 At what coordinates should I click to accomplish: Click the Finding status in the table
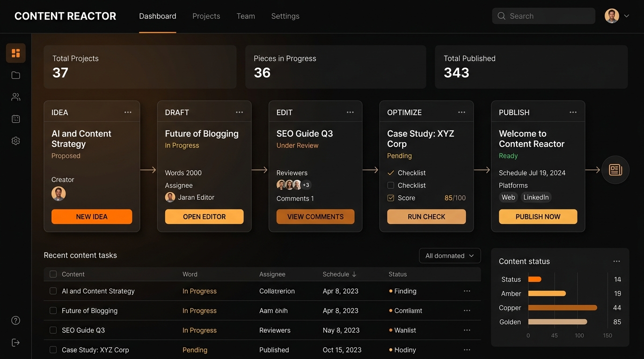pos(403,291)
